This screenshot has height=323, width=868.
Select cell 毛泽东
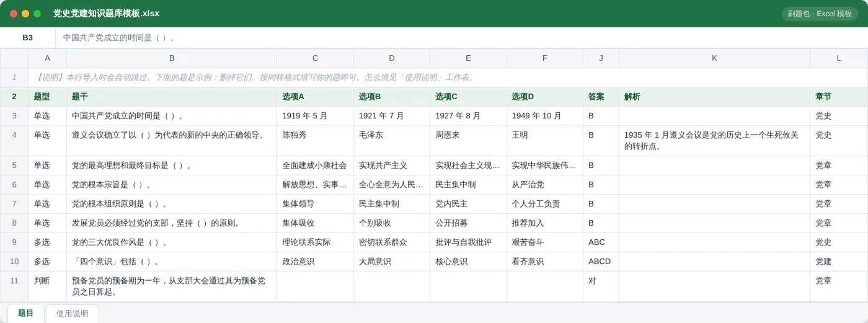(392, 141)
